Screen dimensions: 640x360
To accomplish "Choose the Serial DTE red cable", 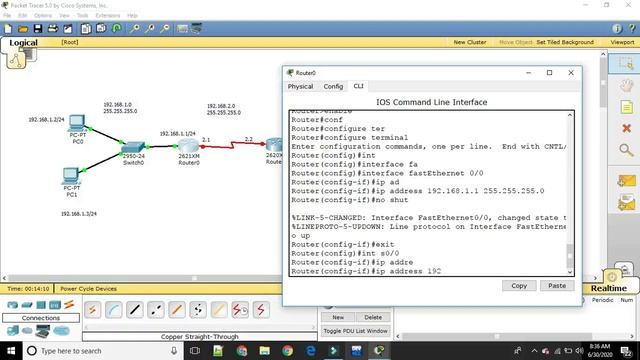I will (x=261, y=310).
